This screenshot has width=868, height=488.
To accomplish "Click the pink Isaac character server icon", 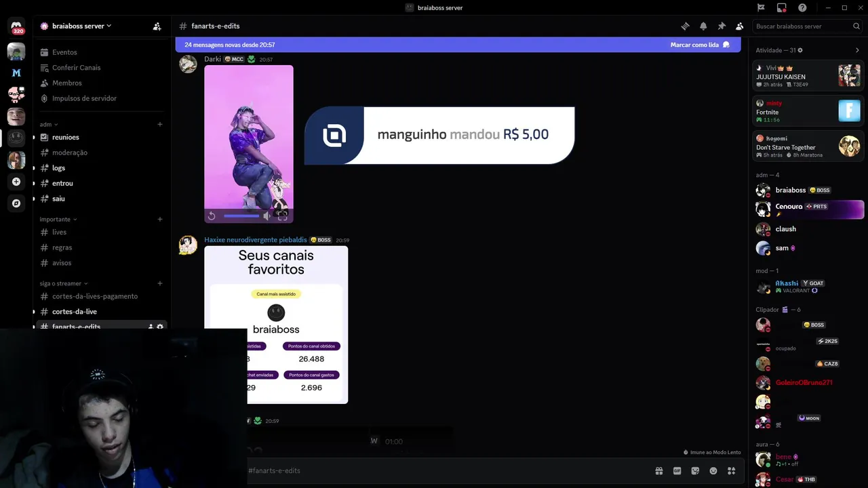I will tap(16, 94).
